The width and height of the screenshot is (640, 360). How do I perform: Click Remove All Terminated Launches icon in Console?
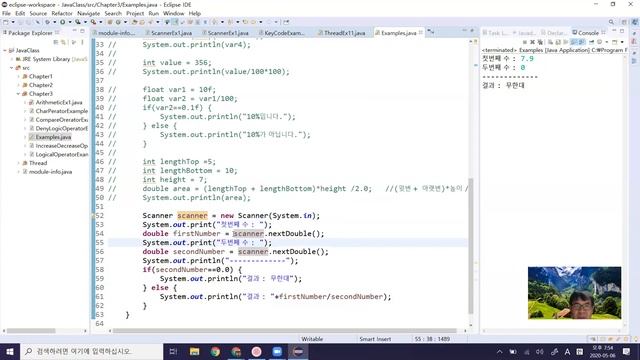(540, 42)
